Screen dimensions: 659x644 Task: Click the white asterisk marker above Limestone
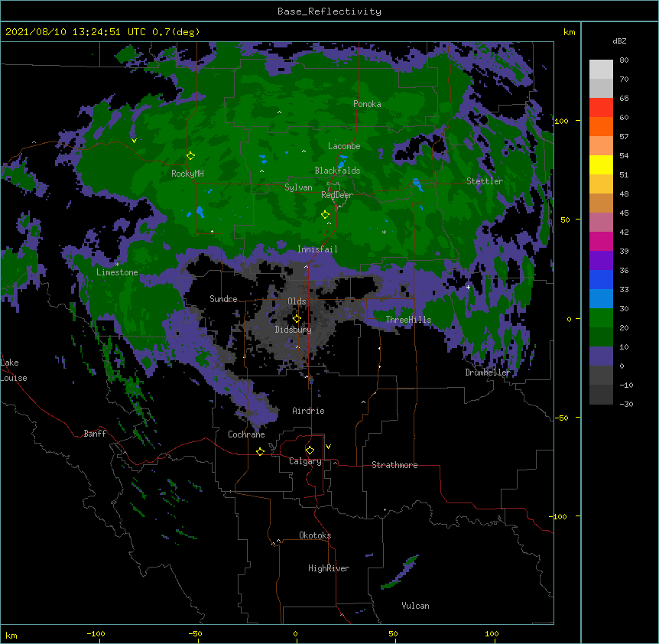117,264
